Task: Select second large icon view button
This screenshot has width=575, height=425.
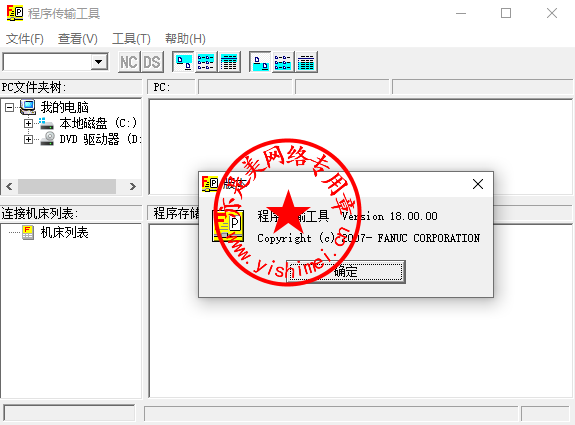Action: coord(260,62)
